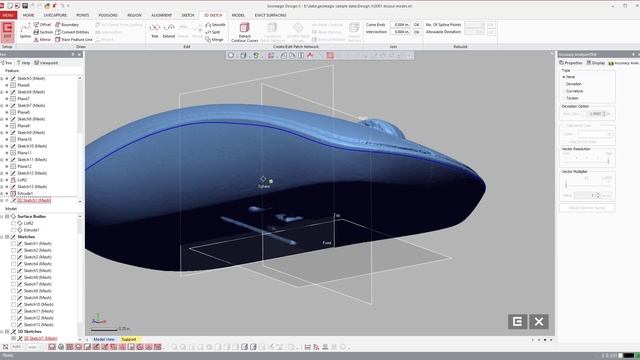640x360 pixels.
Task: Choose Trace Feature Line tool
Action: [74, 40]
